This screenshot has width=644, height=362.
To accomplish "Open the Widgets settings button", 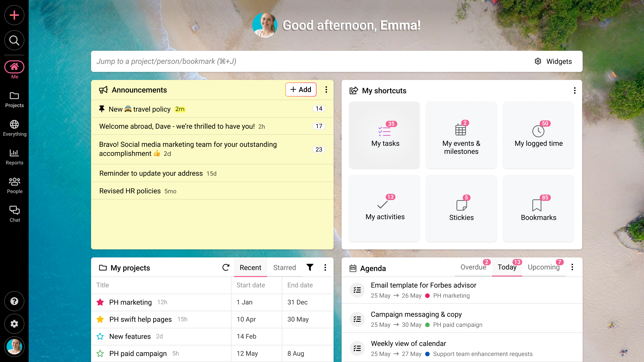I will coord(553,61).
